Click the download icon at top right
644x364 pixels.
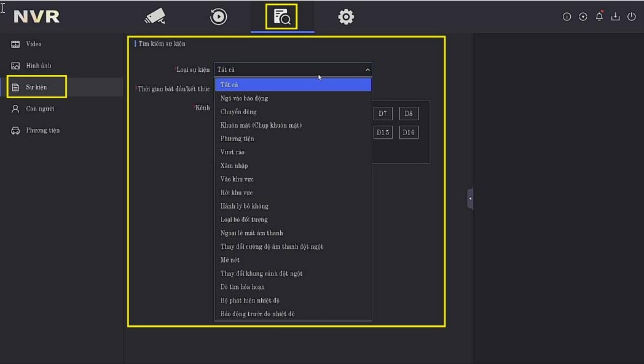click(x=615, y=17)
